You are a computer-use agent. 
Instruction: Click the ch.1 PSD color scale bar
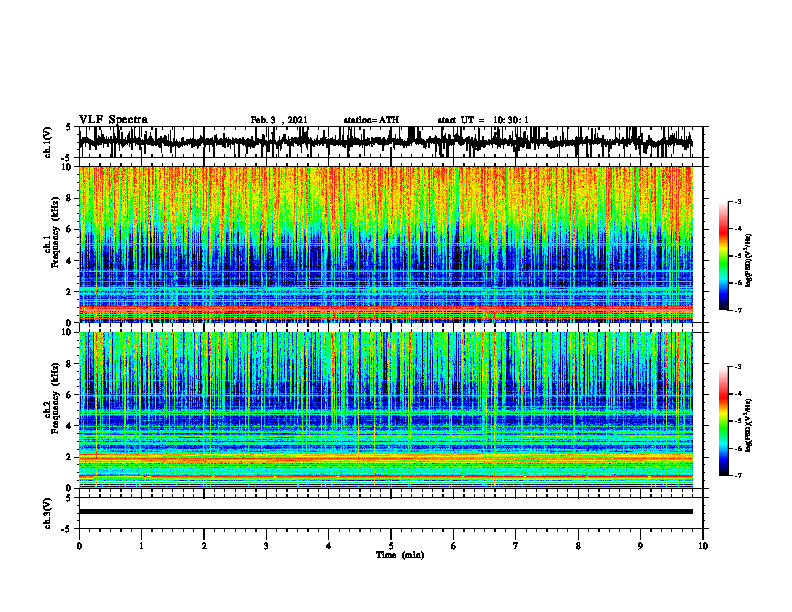724,256
